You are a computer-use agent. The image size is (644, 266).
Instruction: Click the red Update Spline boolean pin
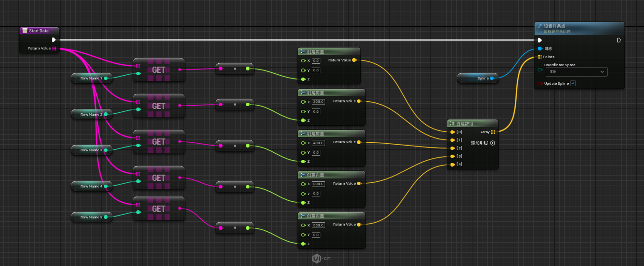540,84
